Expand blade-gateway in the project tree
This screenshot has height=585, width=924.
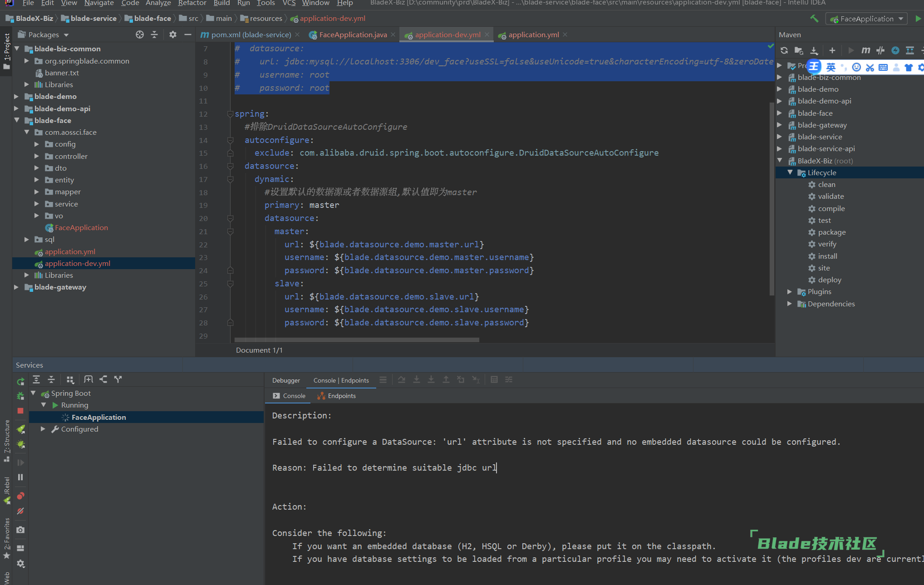17,287
